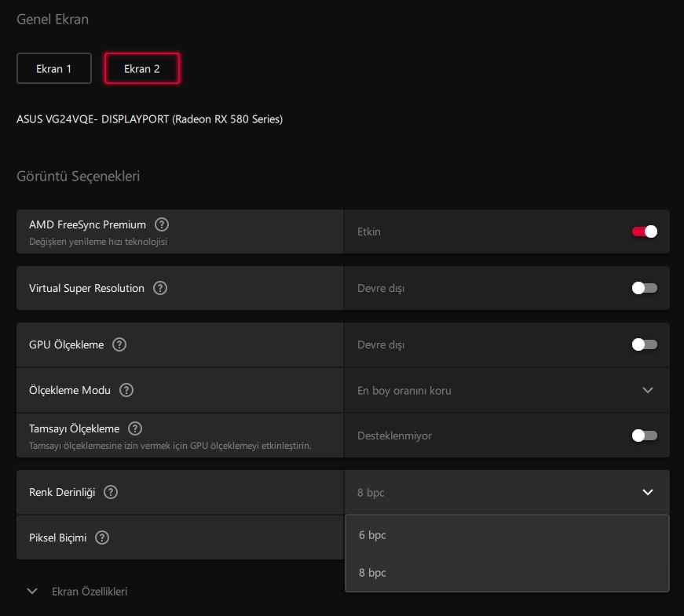
Task: Enable the Virtual Super Resolution switch
Action: coord(644,288)
